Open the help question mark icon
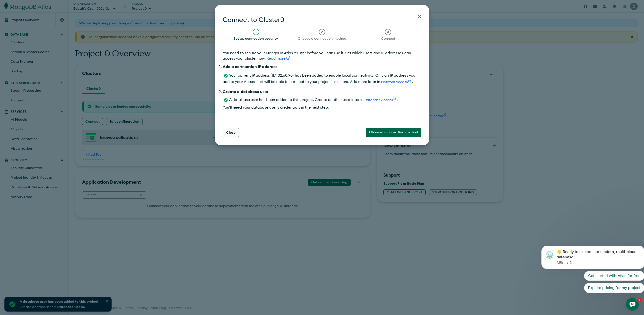The height and width of the screenshot is (315, 644). click(x=585, y=7)
